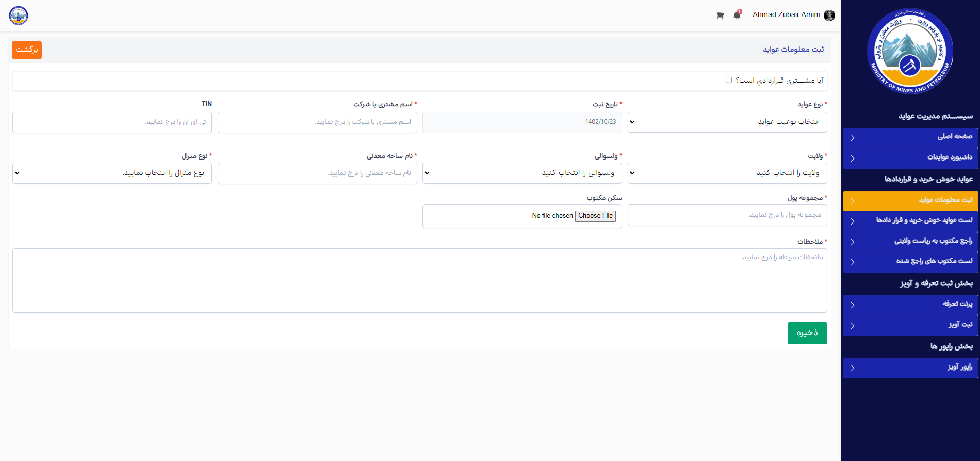Open لست مکتوب های راجع شده
This screenshot has height=461, width=980.
coord(910,262)
